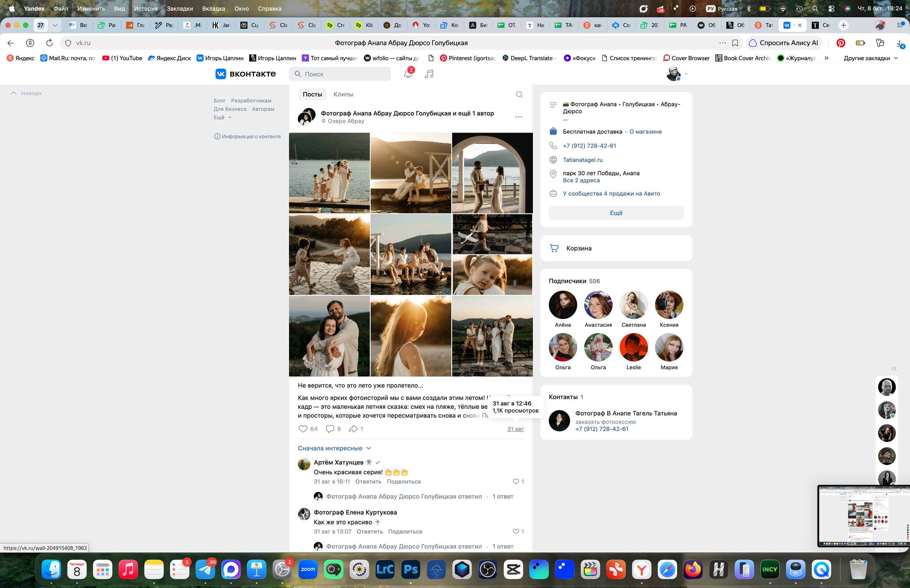Image resolution: width=910 pixels, height=588 pixels.
Task: Open Photoshop from the Dock
Action: tap(411, 569)
